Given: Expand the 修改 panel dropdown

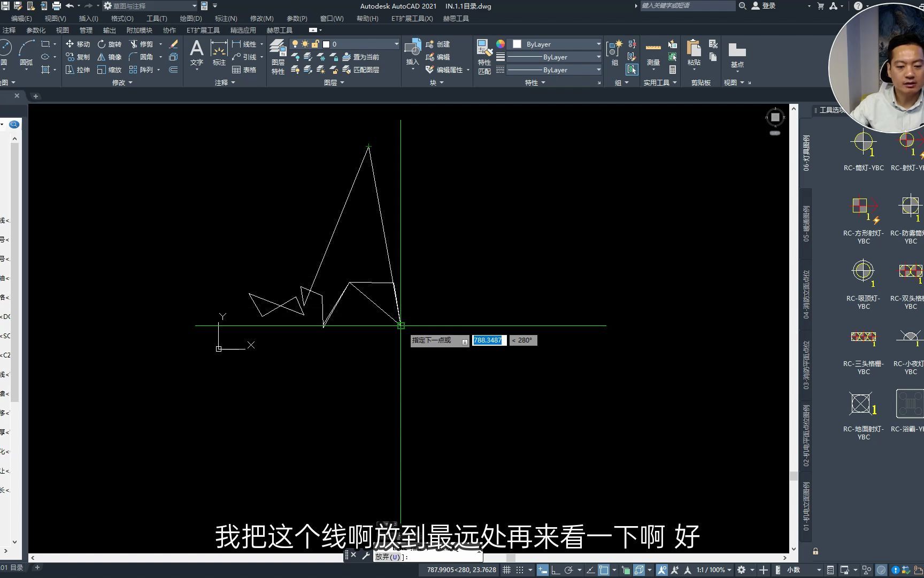Looking at the screenshot, I should 129,82.
